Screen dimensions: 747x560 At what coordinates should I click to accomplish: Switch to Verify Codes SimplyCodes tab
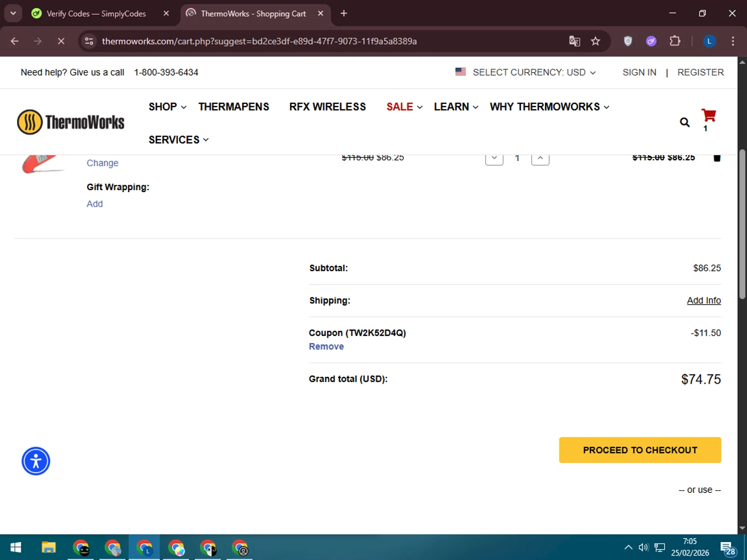pos(96,13)
